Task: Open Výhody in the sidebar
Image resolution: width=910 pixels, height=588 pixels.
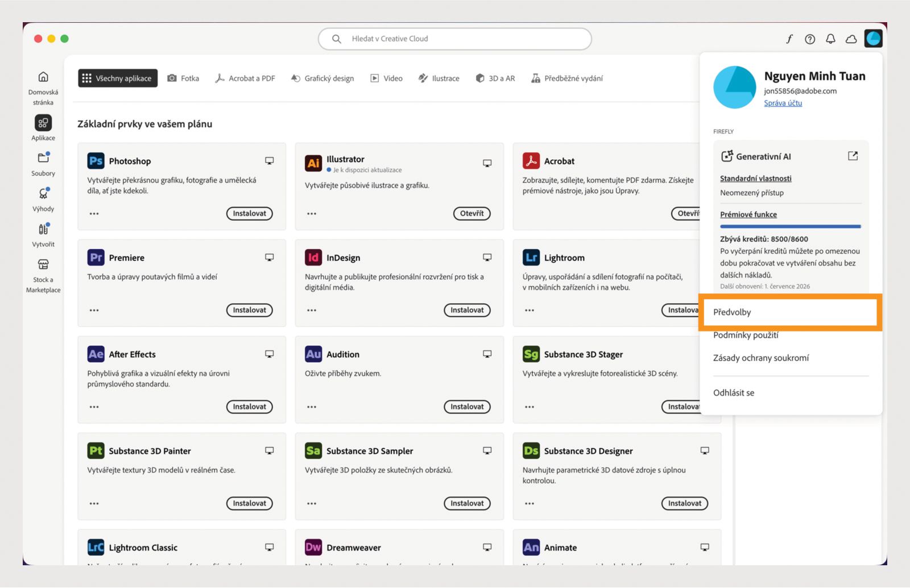Action: (x=43, y=199)
